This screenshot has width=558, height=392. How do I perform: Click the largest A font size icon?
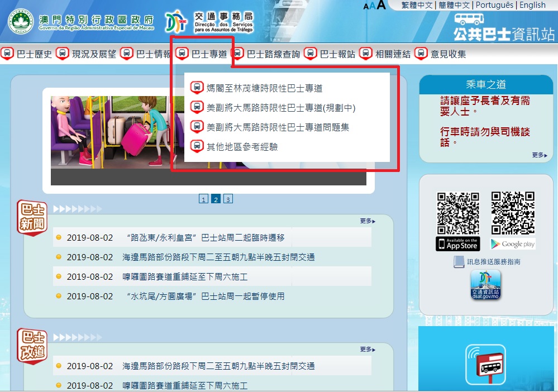(381, 5)
